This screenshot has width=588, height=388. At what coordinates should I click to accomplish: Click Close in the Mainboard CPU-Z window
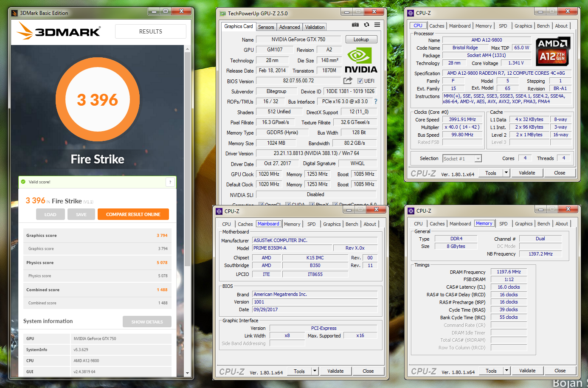pyautogui.click(x=368, y=371)
